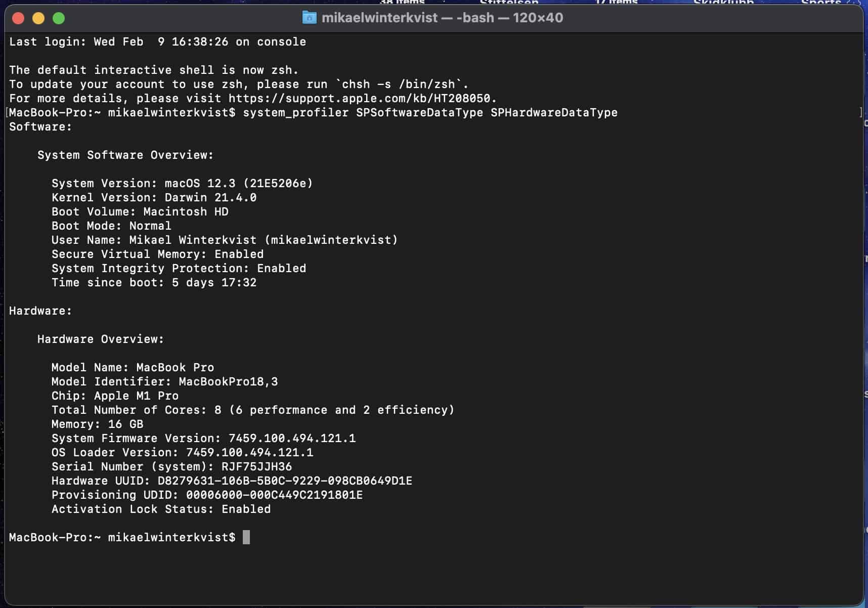The height and width of the screenshot is (608, 868).
Task: Click the 'Memory: 16 GB' line
Action: coord(97,424)
